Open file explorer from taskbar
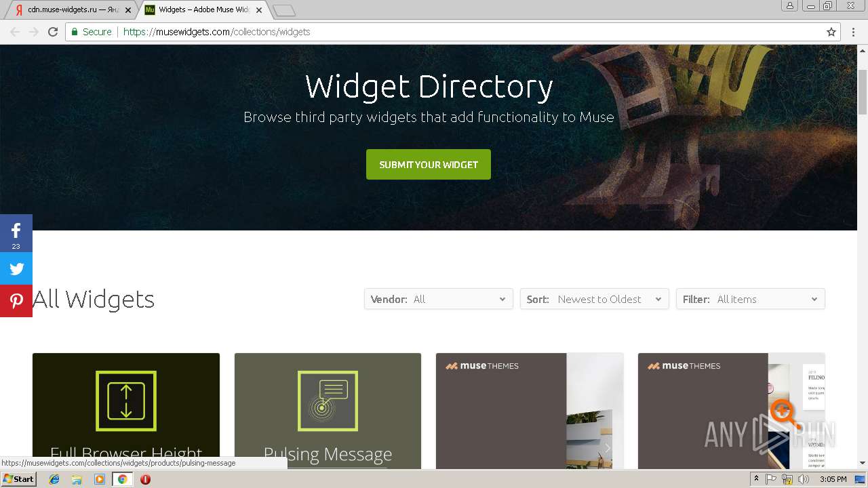The width and height of the screenshot is (868, 488). coord(77,479)
